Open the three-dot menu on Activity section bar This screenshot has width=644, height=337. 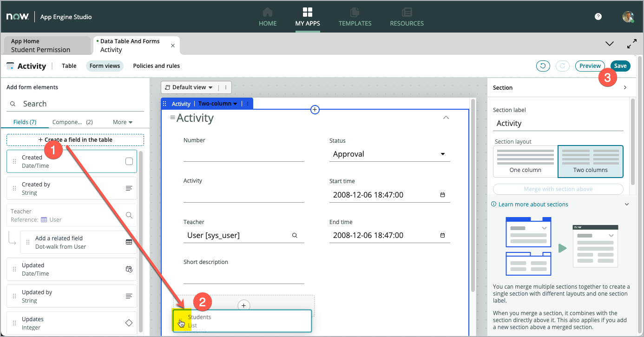(x=247, y=104)
